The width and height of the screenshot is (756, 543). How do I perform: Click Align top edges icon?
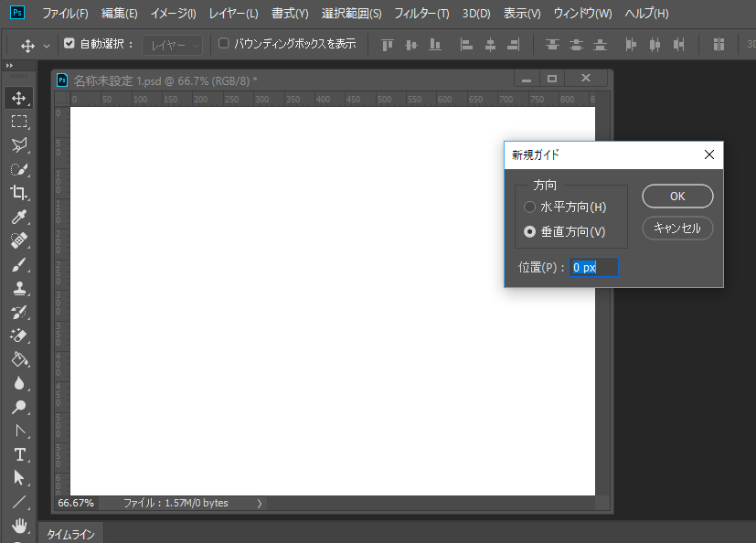388,45
